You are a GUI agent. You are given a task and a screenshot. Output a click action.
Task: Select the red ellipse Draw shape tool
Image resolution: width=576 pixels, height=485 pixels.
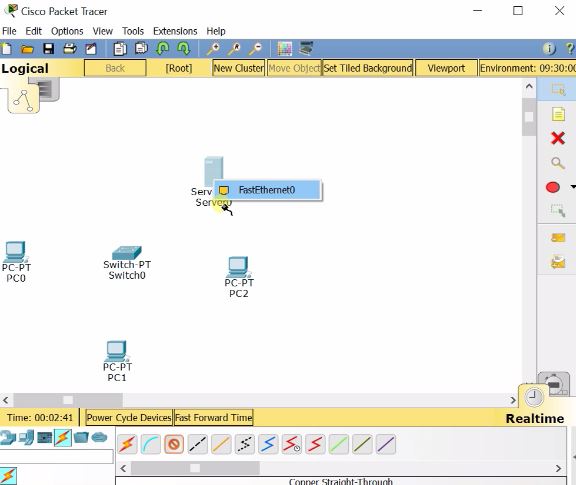point(553,187)
